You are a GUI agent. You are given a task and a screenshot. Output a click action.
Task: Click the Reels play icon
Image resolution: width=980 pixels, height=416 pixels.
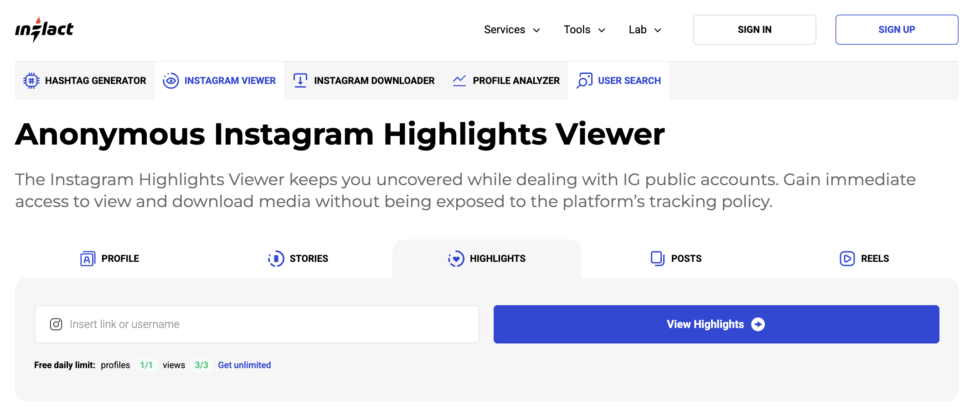pyautogui.click(x=847, y=259)
